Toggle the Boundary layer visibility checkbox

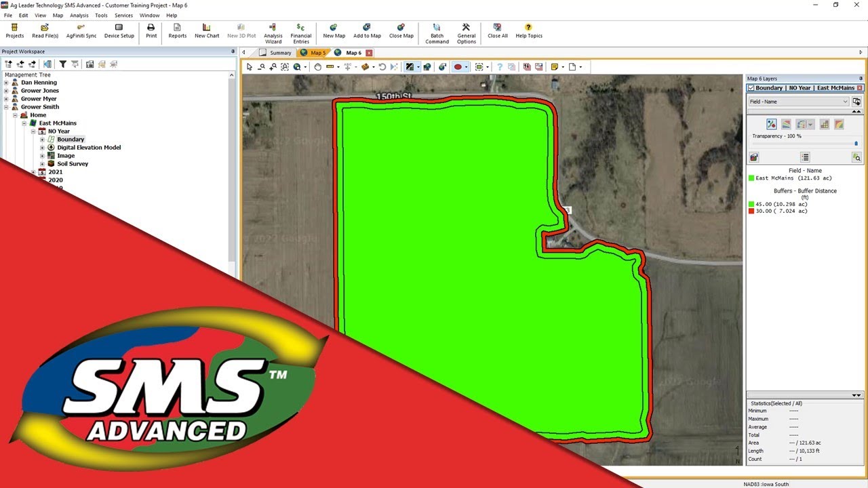coord(751,88)
